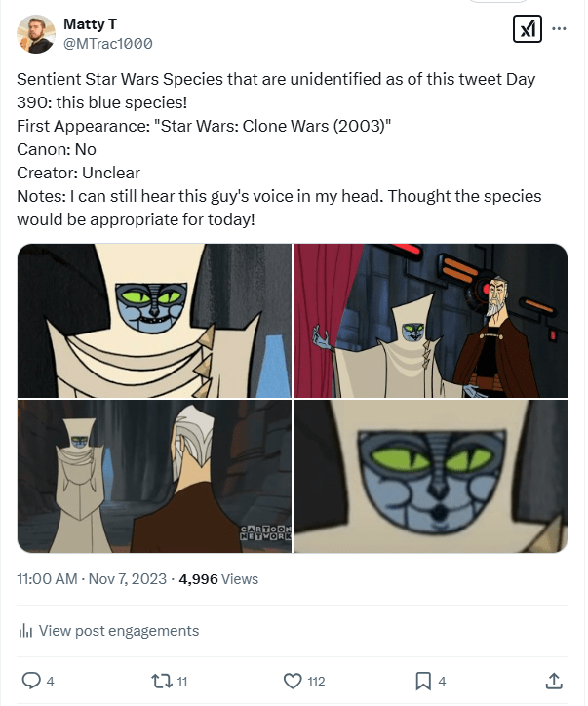Screen dimensions: 588x706
Task: Open bottom-left Cartoon Network watermark image
Action: (x=154, y=476)
